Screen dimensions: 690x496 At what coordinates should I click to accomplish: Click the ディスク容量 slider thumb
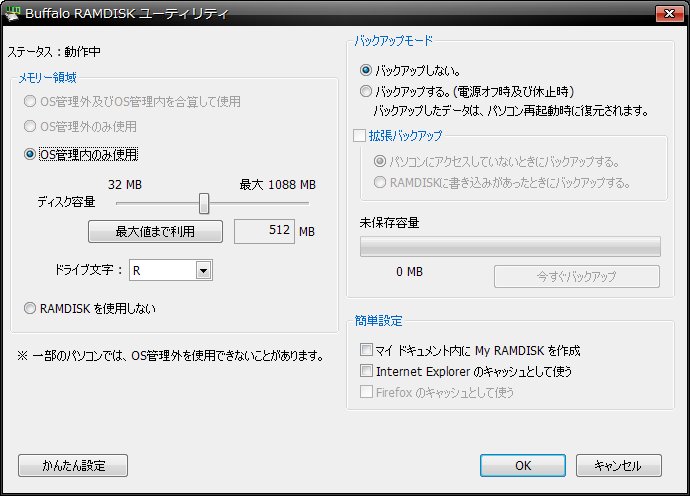pos(204,203)
